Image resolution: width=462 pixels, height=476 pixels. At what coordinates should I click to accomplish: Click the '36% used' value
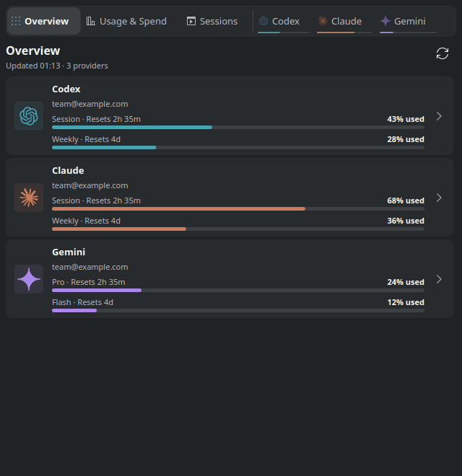click(x=406, y=221)
